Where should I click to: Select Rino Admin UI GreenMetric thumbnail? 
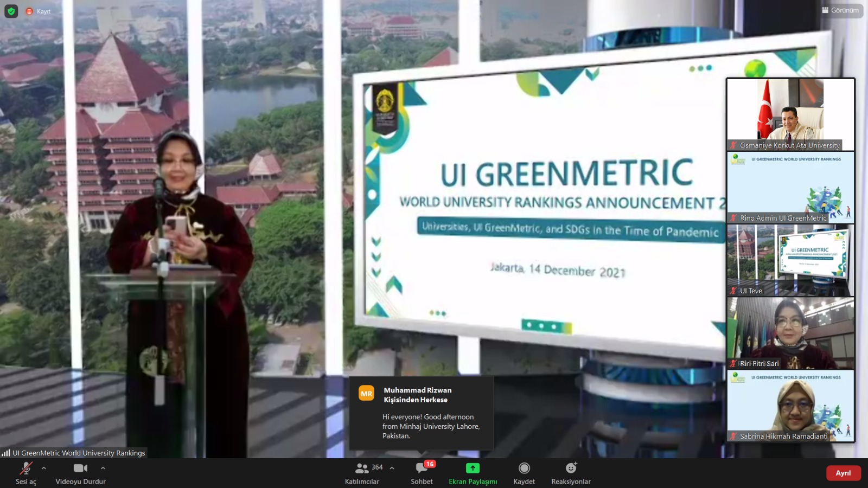(790, 187)
